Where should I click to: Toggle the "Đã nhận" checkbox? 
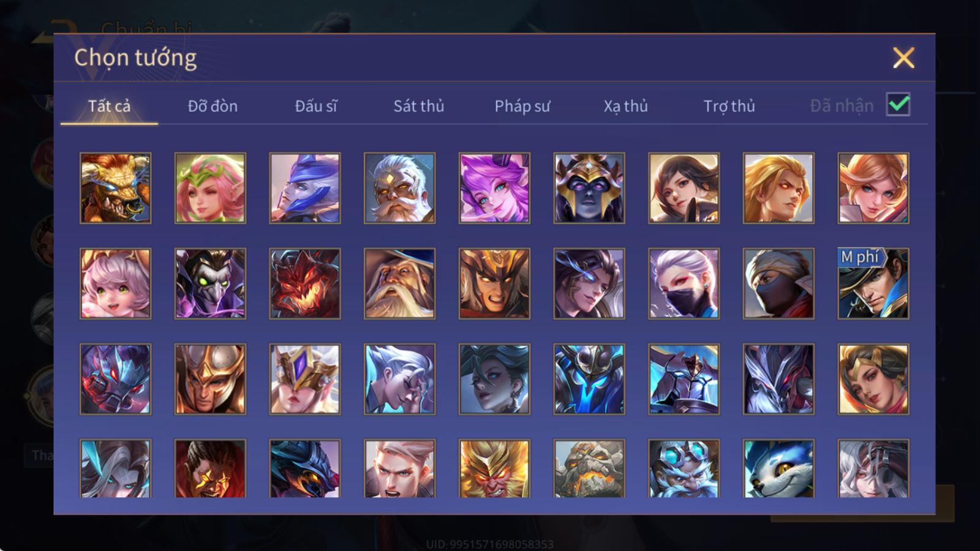tap(899, 105)
